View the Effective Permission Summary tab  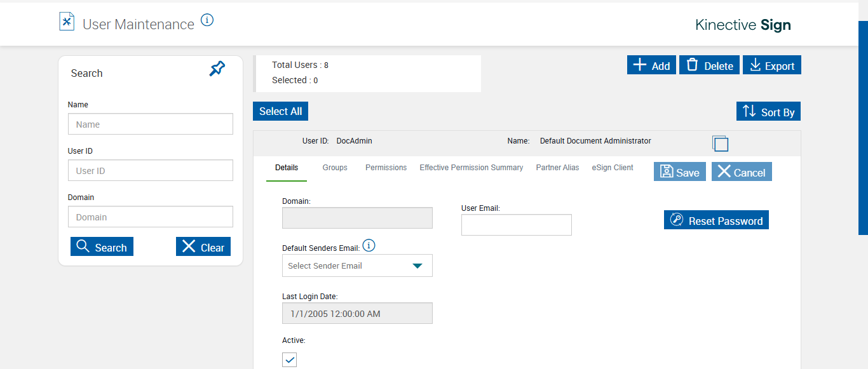point(471,168)
